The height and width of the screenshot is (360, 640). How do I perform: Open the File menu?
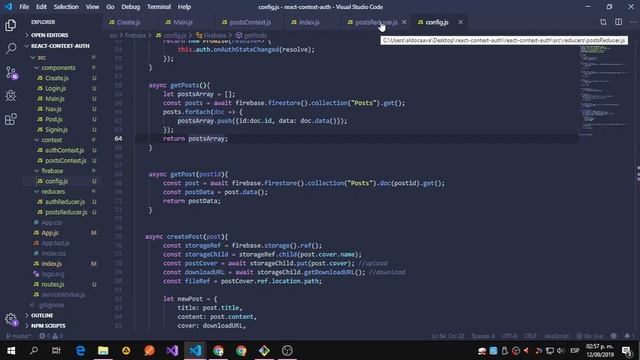pos(24,7)
